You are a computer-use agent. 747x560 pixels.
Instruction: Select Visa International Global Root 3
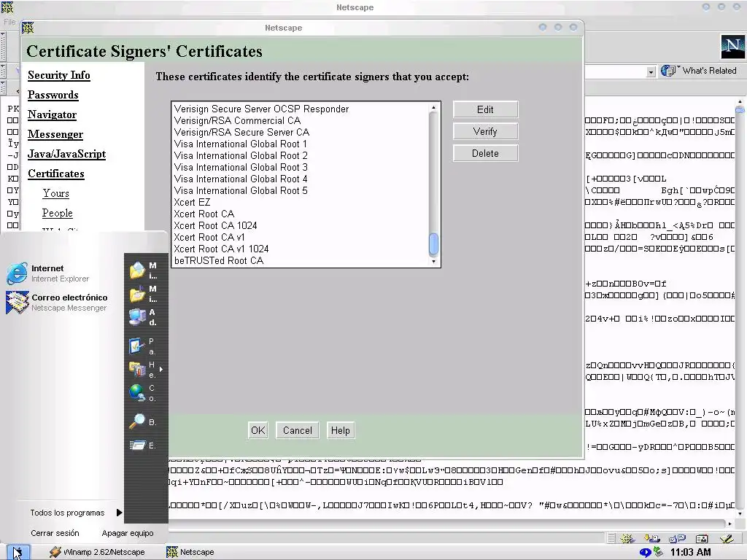click(x=241, y=167)
